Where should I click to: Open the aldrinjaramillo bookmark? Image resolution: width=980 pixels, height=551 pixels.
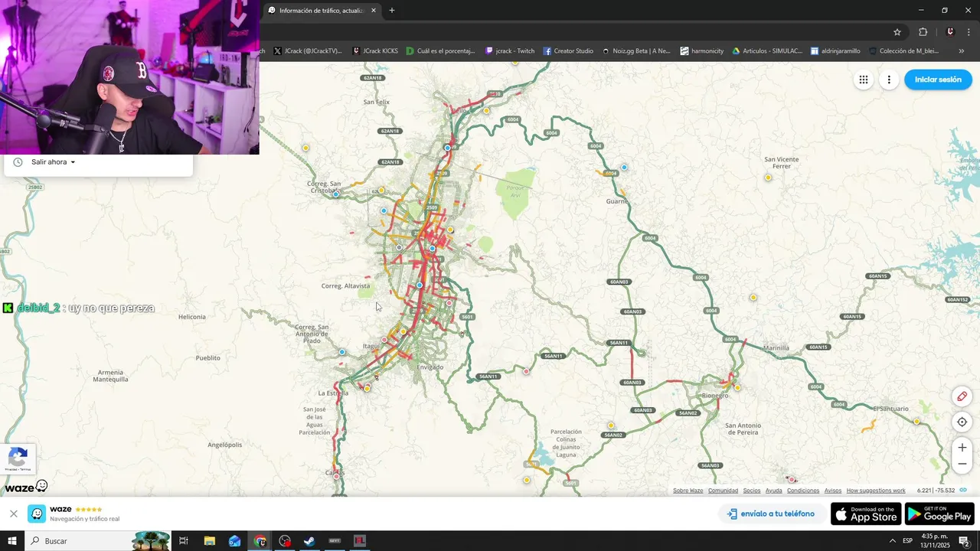[835, 51]
